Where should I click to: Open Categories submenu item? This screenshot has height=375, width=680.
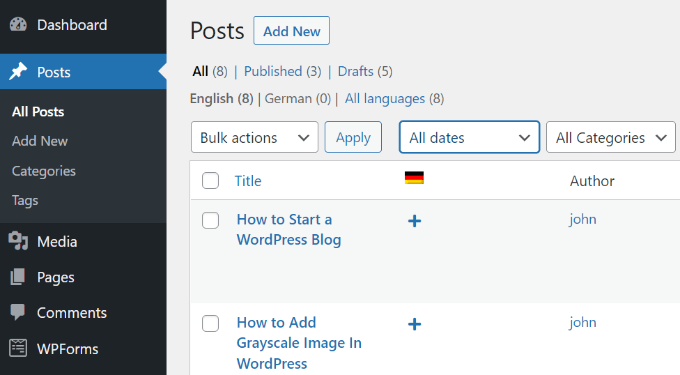44,171
